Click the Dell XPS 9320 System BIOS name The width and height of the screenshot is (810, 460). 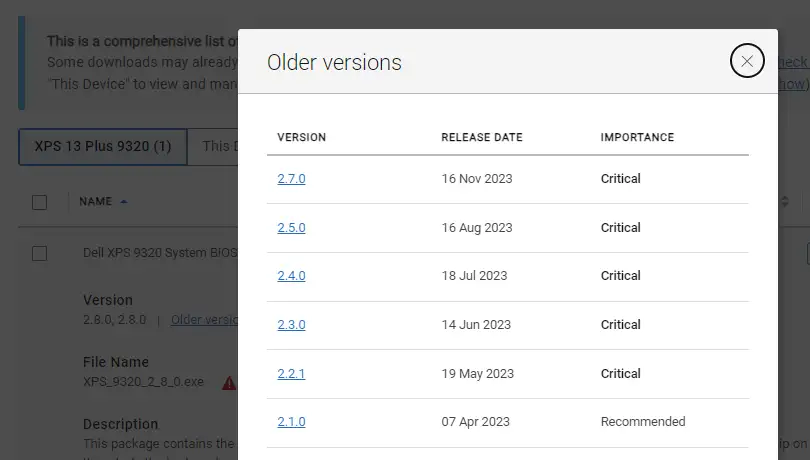click(x=160, y=254)
